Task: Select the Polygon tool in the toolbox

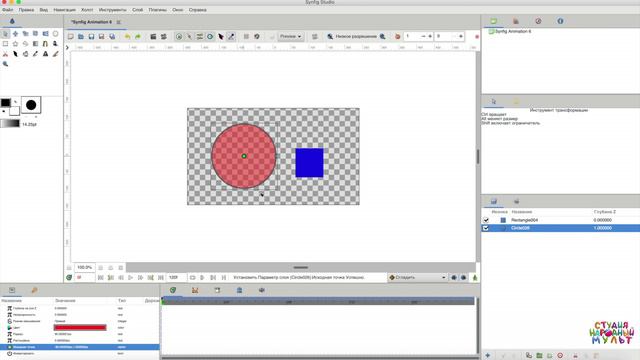Action: (x=25, y=44)
